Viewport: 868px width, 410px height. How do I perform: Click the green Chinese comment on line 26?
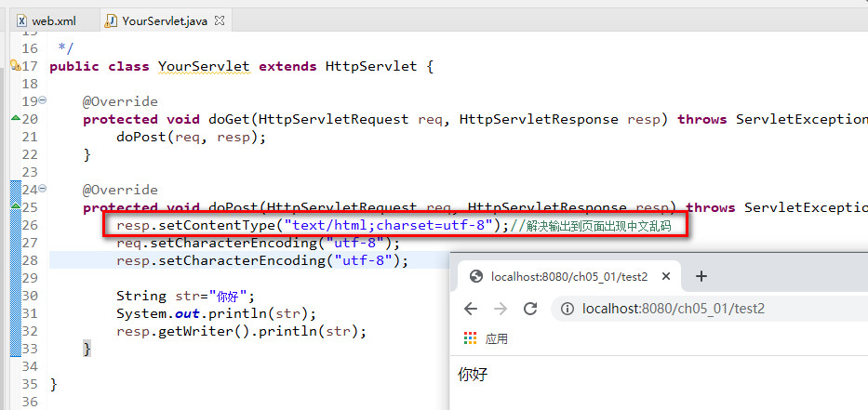click(591, 226)
